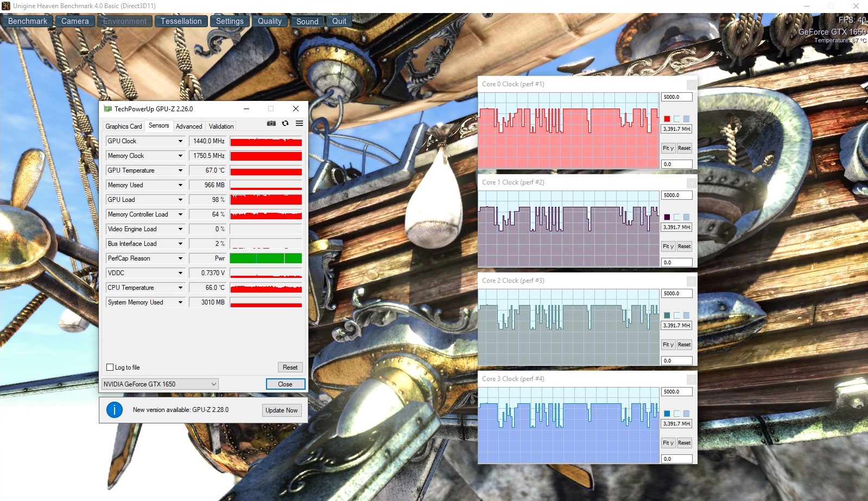868x501 pixels.
Task: Switch to the Graphics Card tab
Action: (124, 126)
